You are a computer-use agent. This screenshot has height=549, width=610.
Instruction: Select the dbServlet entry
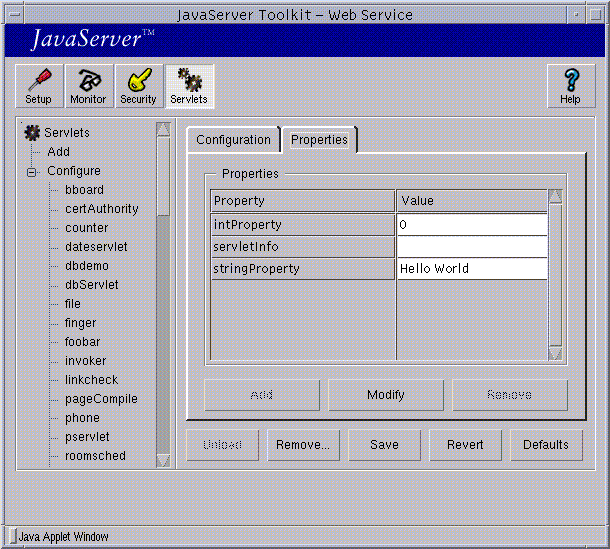tap(91, 285)
